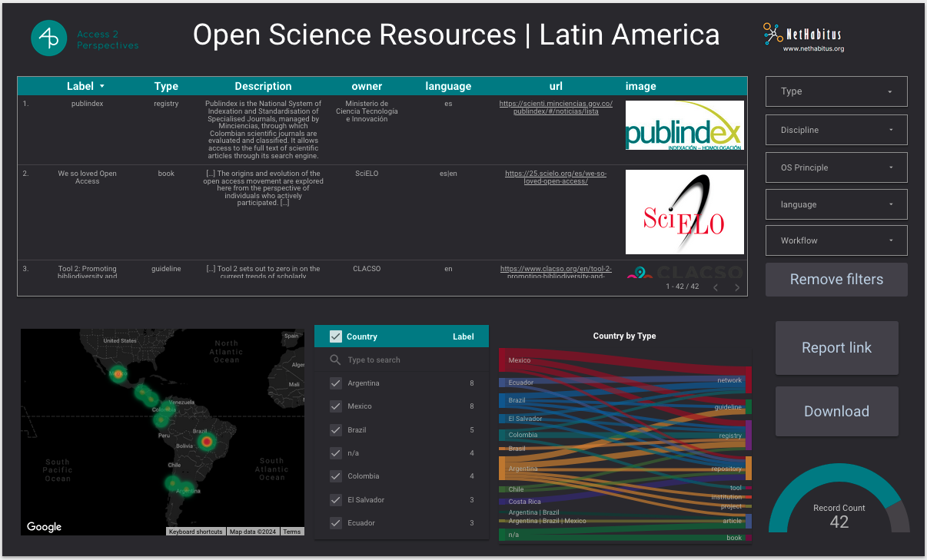Expand the Discipline filter dropdown

coord(836,129)
